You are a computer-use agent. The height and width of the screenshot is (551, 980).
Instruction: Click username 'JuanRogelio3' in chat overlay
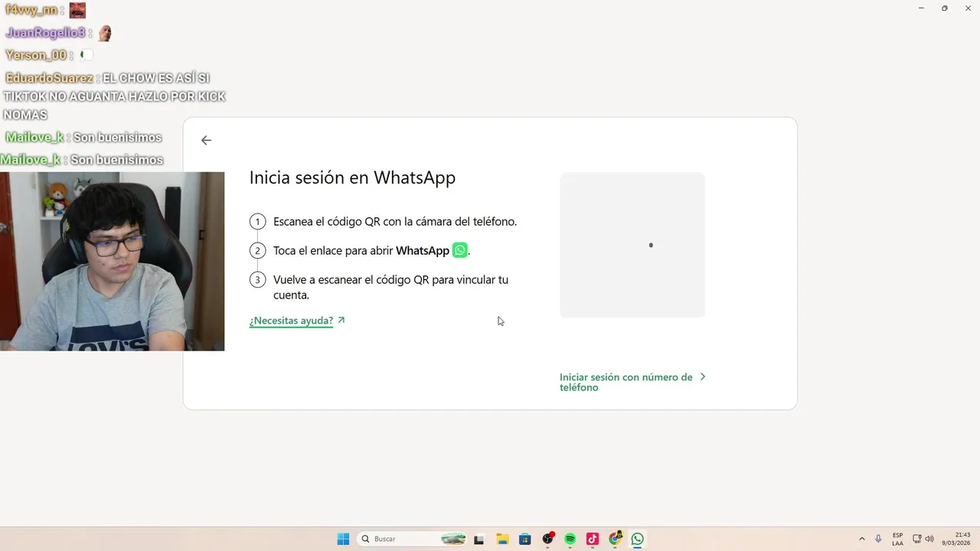[45, 33]
